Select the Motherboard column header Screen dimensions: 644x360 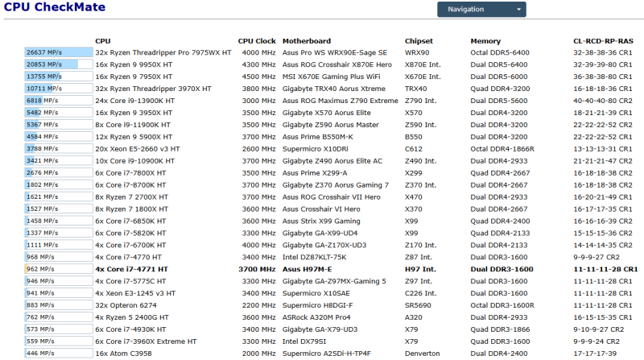(307, 41)
